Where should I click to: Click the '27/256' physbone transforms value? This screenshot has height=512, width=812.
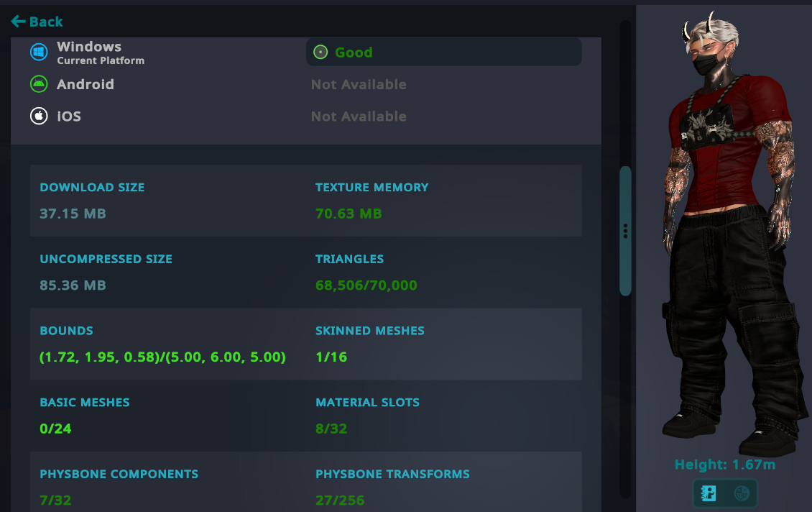click(x=340, y=500)
